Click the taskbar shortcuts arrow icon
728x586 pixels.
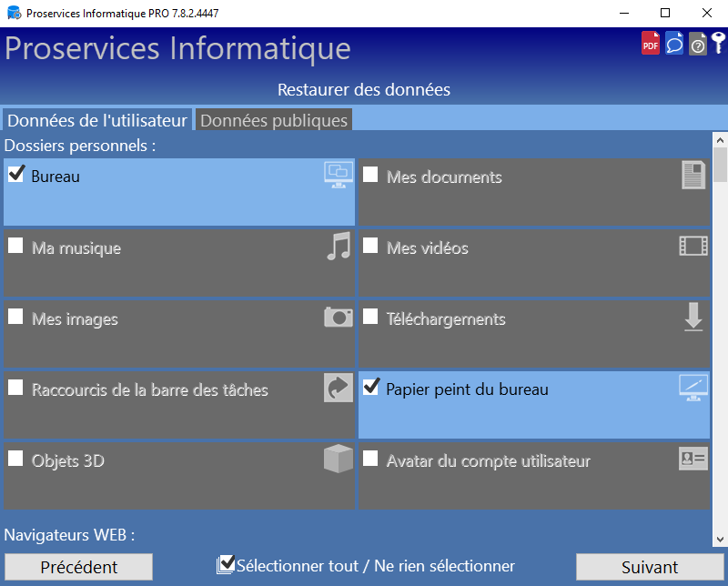tap(338, 388)
